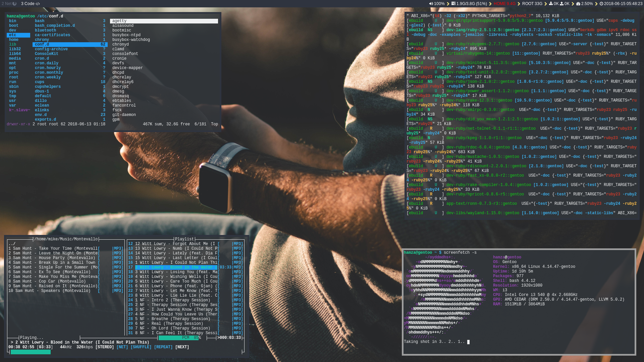Viewport: 644px width, 362px height.
Task: Click the ROOT 33G disk indicator
Action: coord(532,4)
